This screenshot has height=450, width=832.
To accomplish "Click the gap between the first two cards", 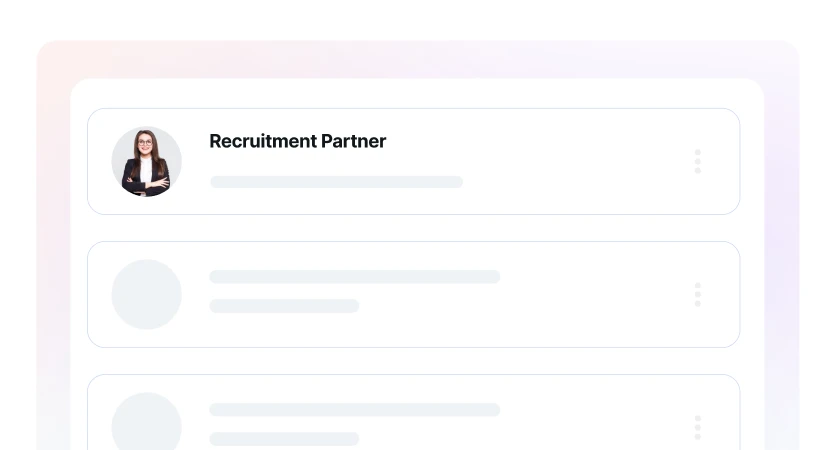I will pyautogui.click(x=413, y=228).
